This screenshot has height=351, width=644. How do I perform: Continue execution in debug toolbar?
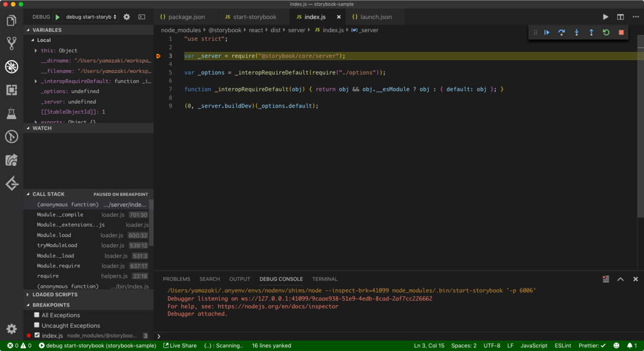[x=547, y=33]
